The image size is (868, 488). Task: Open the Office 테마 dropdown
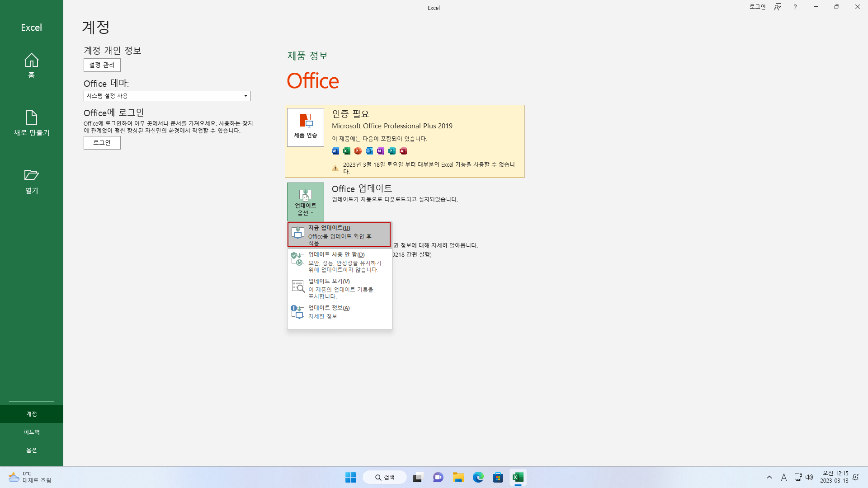click(167, 96)
